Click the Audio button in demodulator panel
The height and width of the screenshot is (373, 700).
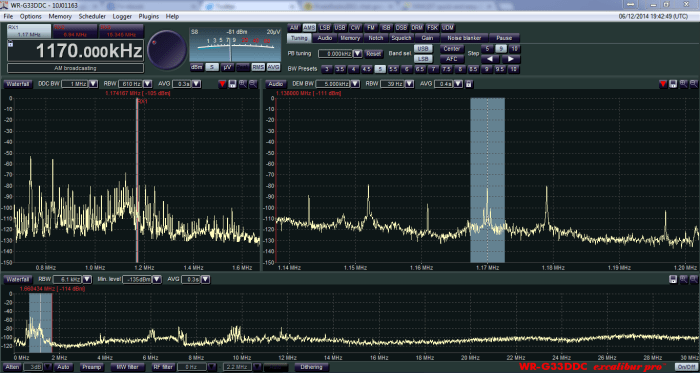[276, 84]
